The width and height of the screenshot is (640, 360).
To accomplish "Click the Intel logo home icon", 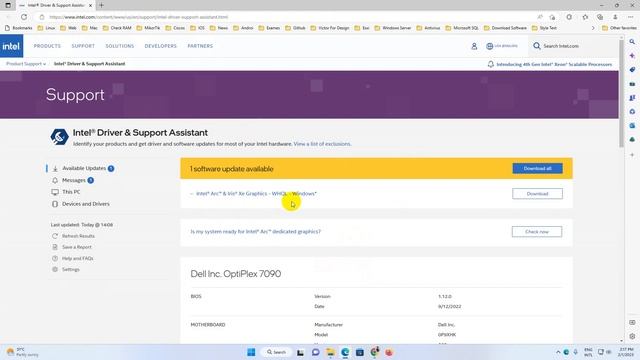I will [11, 46].
